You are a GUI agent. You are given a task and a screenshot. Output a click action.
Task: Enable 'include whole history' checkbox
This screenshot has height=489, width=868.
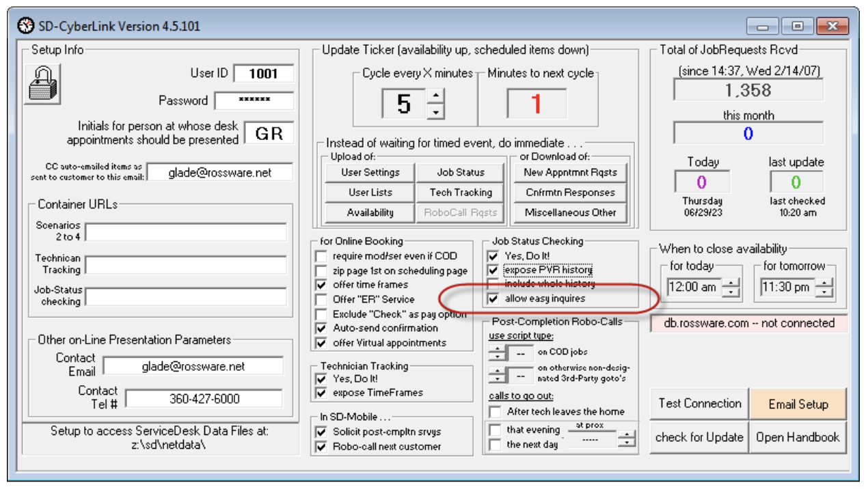click(x=493, y=284)
